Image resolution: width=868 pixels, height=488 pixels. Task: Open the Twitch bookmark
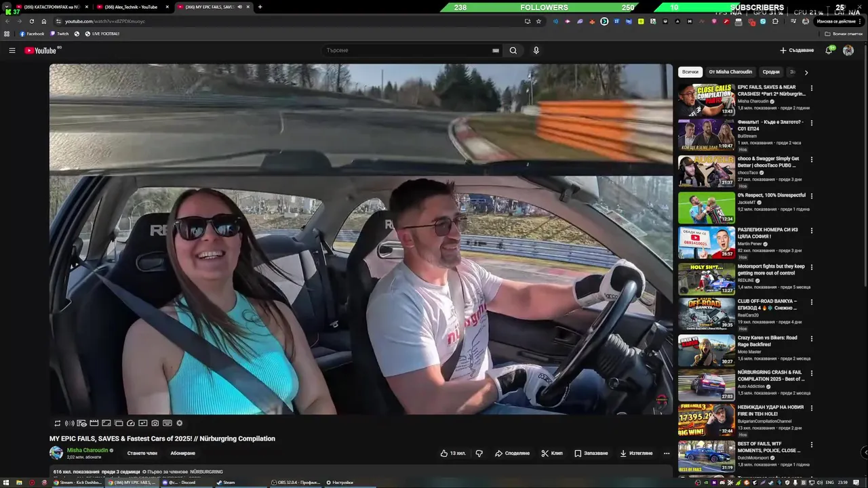[60, 34]
